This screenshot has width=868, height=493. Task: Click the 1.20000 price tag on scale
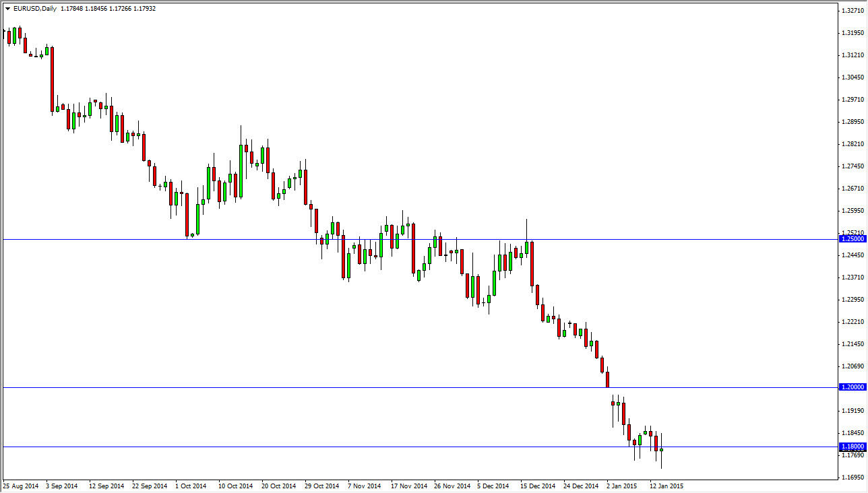coord(852,387)
